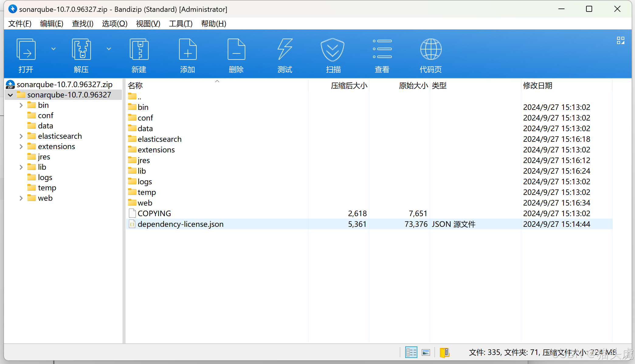Image resolution: width=635 pixels, height=364 pixels.
Task: Open the 工具 menu
Action: coord(181,24)
